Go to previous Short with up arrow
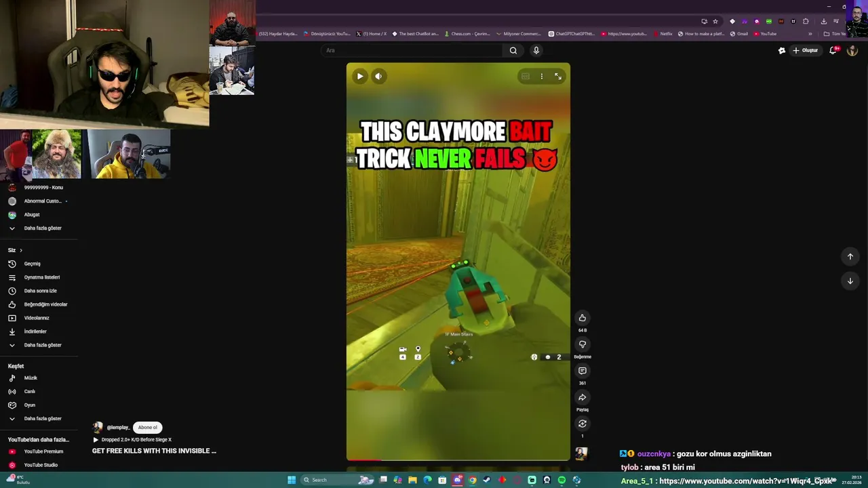This screenshot has width=868, height=488. (x=850, y=256)
